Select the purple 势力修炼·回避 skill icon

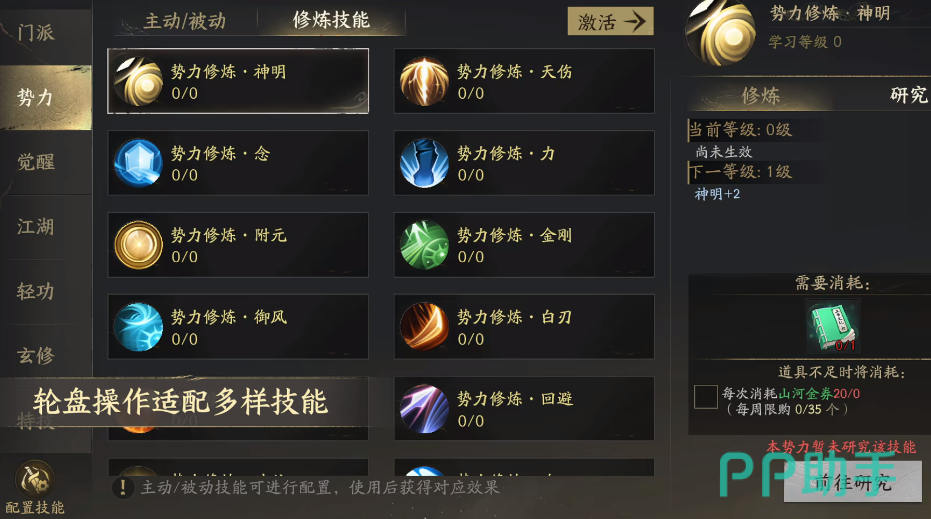click(424, 409)
